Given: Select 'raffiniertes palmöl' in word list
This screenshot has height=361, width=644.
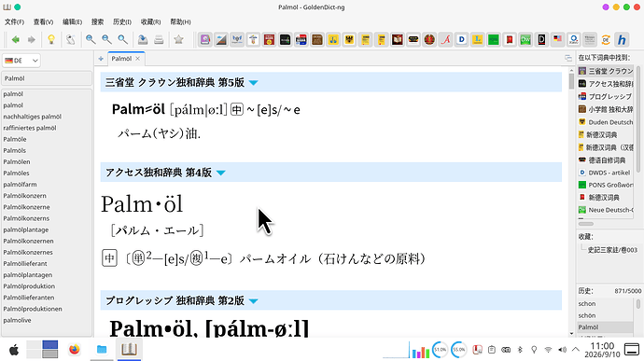Looking at the screenshot, I should tap(47, 128).
